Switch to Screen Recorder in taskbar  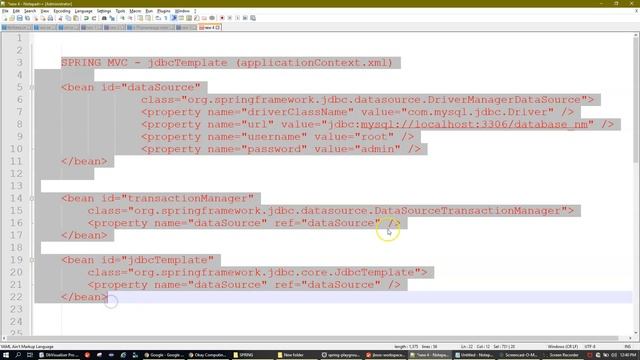point(562,355)
